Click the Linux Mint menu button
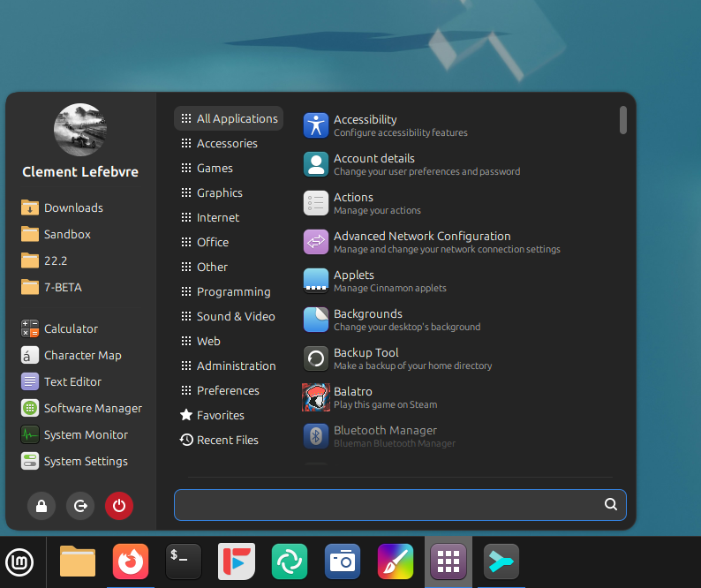Screen dimensions: 701x588 [x=19, y=562]
